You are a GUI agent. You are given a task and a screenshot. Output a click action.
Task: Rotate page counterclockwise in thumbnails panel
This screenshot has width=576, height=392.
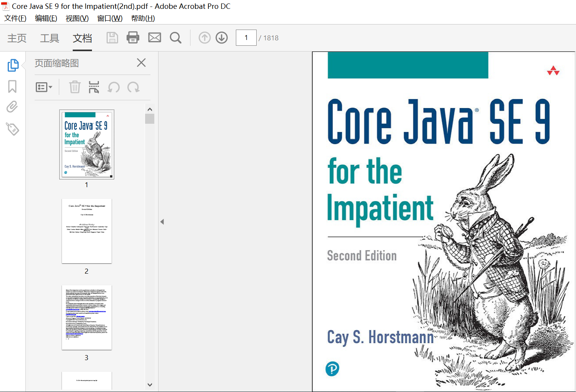click(114, 87)
